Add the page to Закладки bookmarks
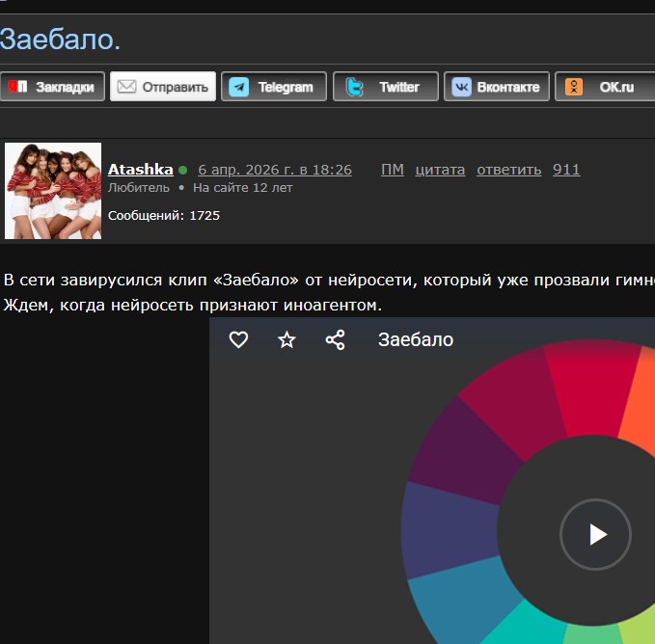The height and width of the screenshot is (644, 655). click(x=52, y=87)
